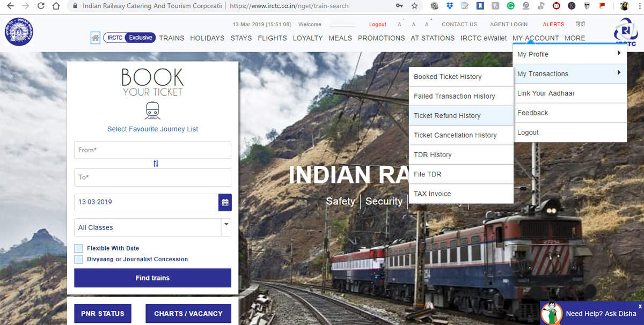Click the red Logout link in header
Screen dimensions: 644x325
tap(378, 24)
